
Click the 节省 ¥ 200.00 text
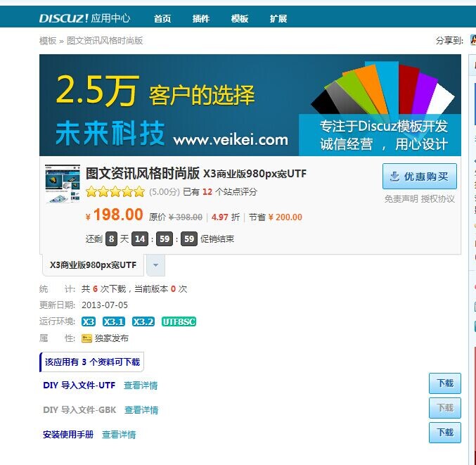[276, 217]
